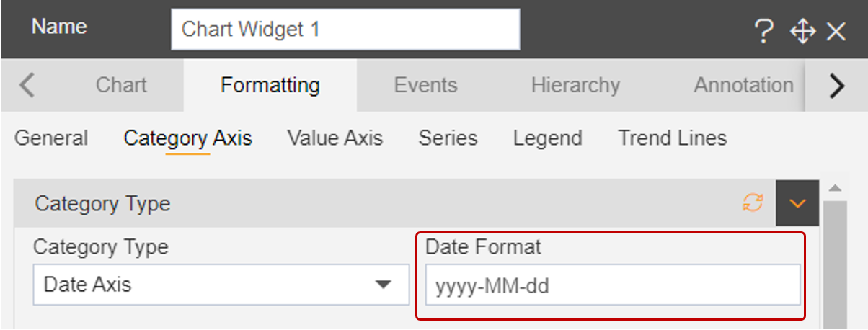Open the Category Type dropdown
868x330 pixels.
[x=221, y=285]
